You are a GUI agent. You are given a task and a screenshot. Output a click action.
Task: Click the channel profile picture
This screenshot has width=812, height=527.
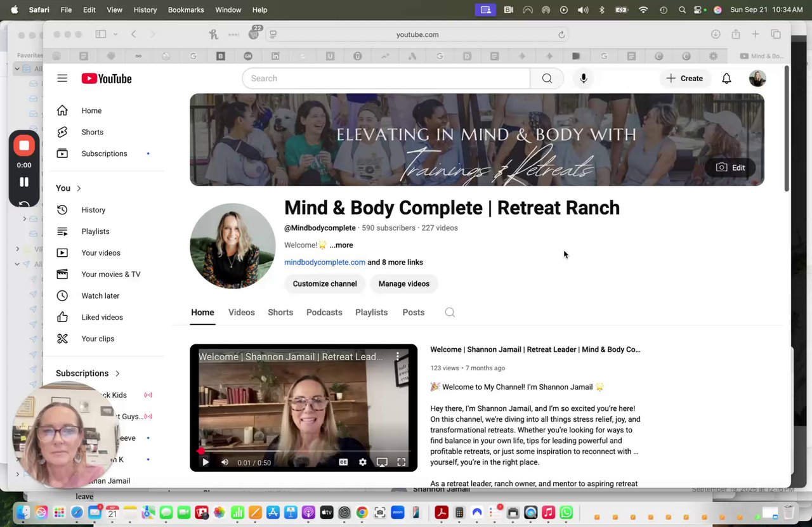[x=233, y=246]
